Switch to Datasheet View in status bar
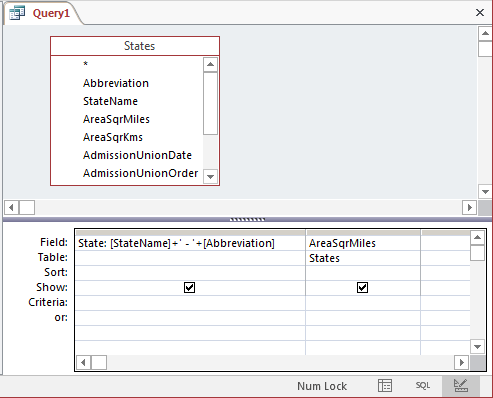This screenshot has width=493, height=398. coord(385,386)
